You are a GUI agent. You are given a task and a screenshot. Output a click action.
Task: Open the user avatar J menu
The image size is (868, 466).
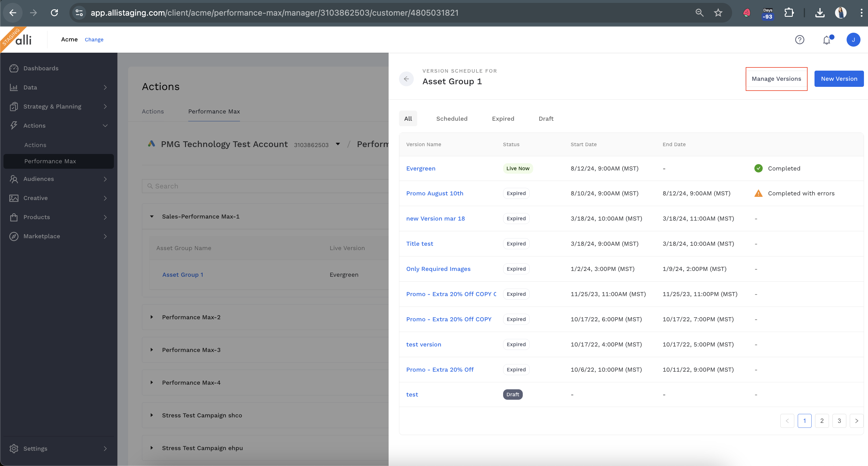[x=853, y=40]
